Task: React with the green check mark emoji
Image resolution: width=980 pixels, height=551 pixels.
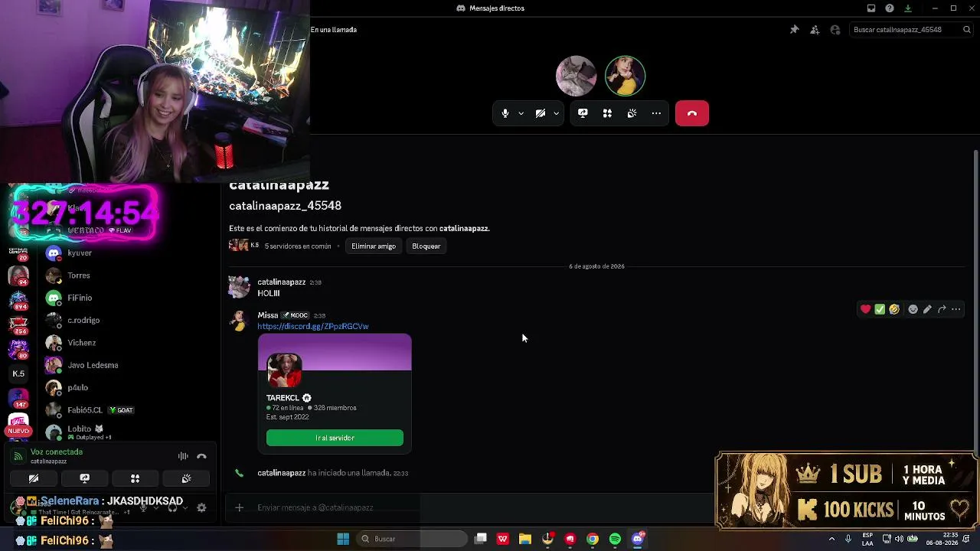Action: click(880, 309)
